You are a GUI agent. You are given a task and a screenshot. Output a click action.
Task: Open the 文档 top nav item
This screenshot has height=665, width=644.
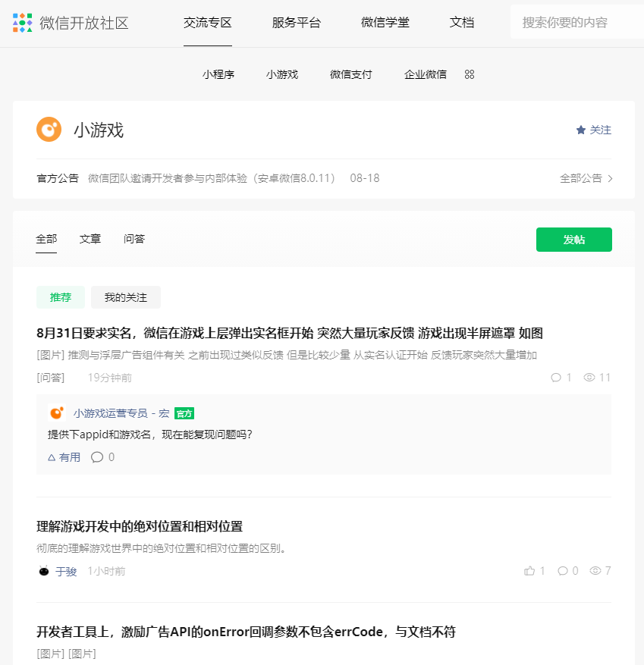click(x=462, y=23)
